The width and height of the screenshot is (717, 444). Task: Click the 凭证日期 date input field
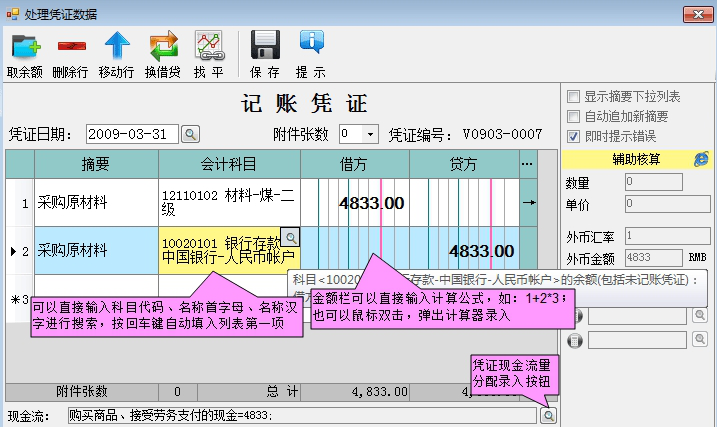tap(132, 134)
